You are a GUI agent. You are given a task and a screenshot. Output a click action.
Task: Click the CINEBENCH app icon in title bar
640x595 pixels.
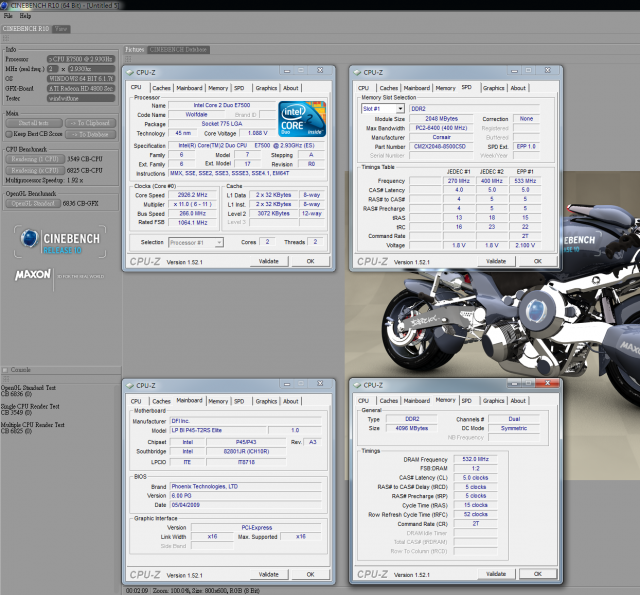tap(4, 5)
